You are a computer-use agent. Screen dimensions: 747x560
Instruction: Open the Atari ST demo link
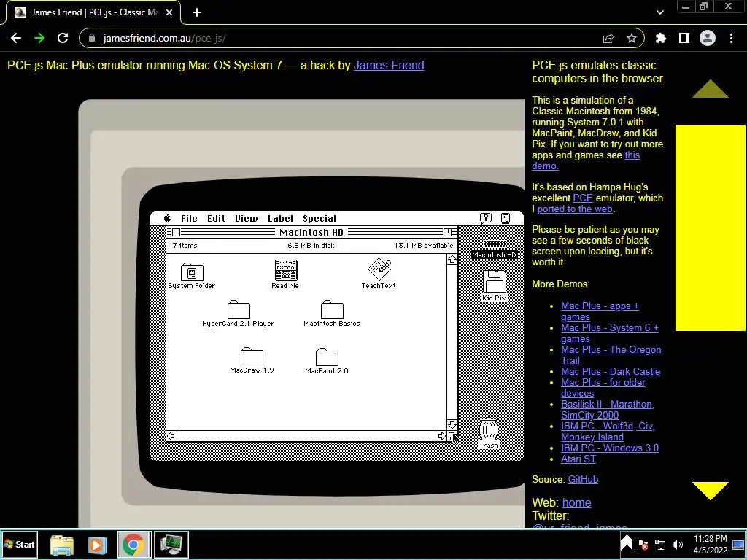[x=578, y=459]
